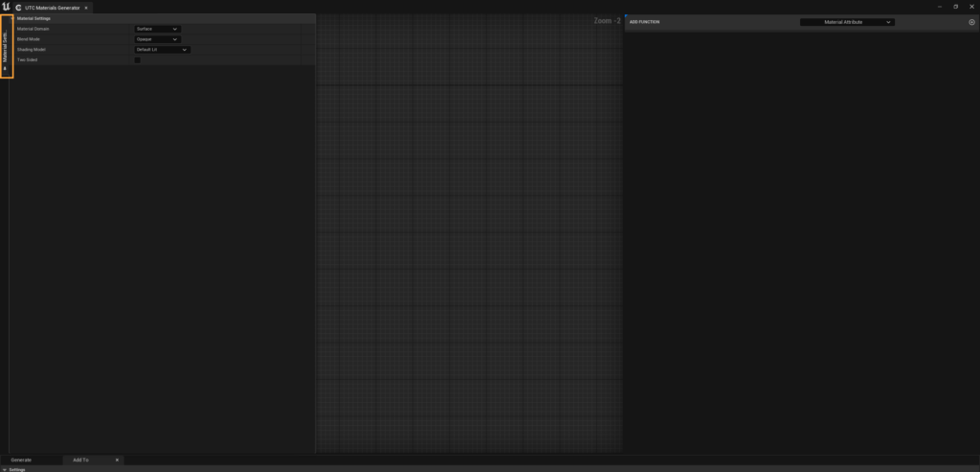Close the UTC Materials Generator tab

coord(86,8)
